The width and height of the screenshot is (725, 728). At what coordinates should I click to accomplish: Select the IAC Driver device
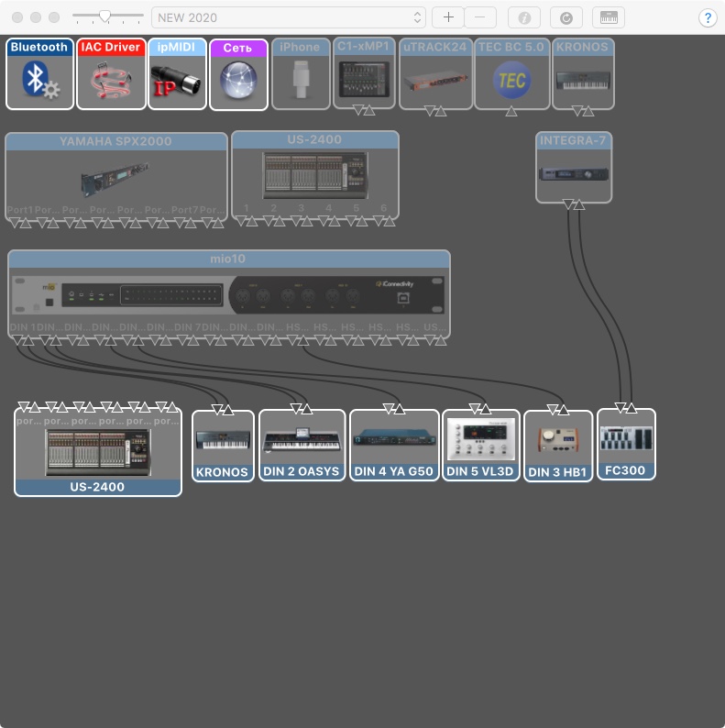coord(111,74)
